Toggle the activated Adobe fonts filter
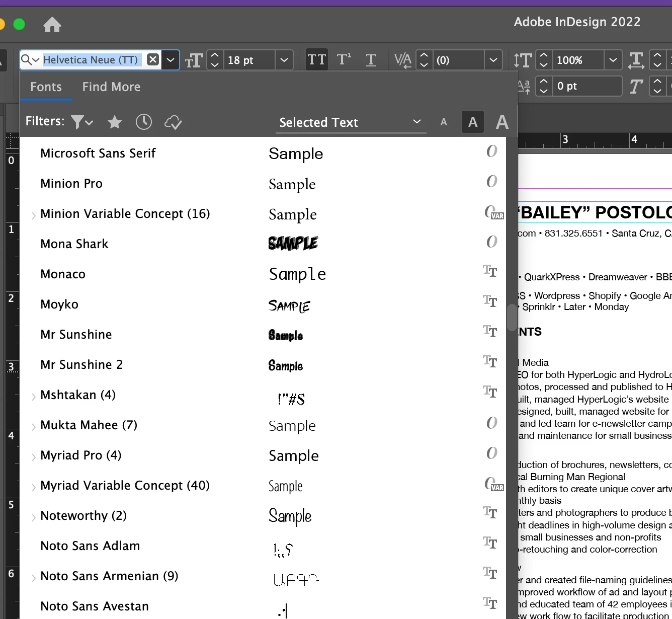672x619 pixels. tap(173, 122)
